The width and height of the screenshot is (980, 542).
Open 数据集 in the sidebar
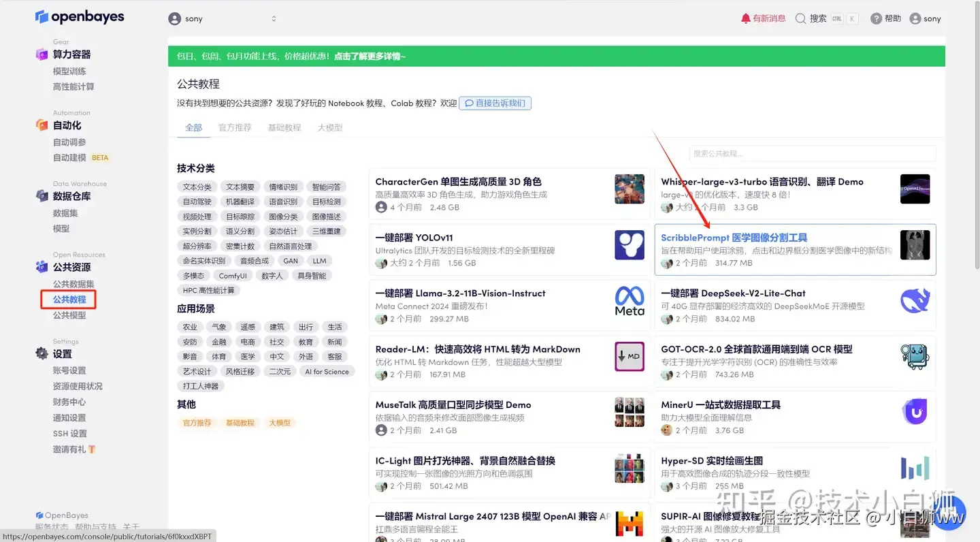coord(65,213)
